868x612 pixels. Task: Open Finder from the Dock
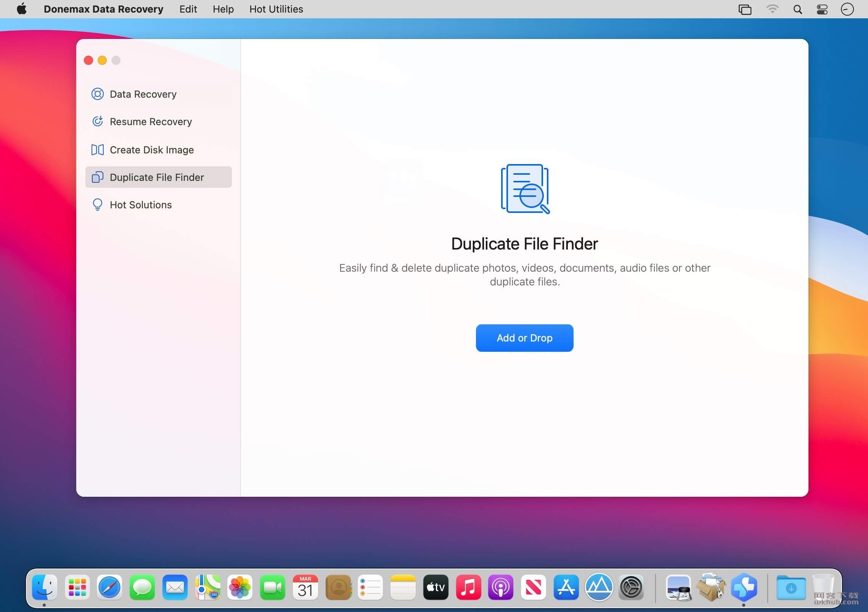tap(45, 587)
